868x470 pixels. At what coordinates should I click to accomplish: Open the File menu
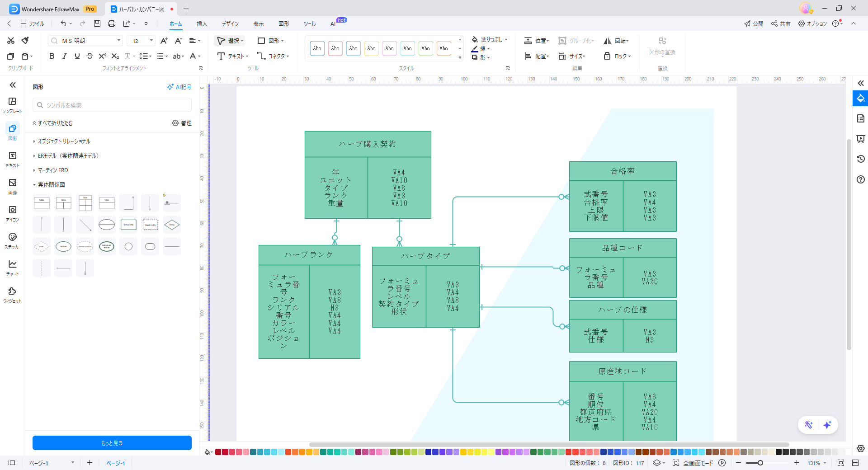pyautogui.click(x=33, y=23)
